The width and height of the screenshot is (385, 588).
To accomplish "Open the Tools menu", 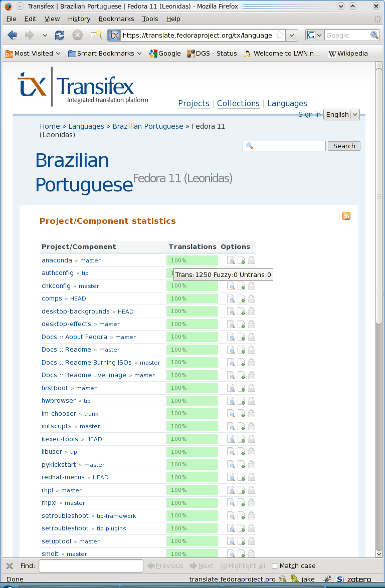I will click(150, 19).
